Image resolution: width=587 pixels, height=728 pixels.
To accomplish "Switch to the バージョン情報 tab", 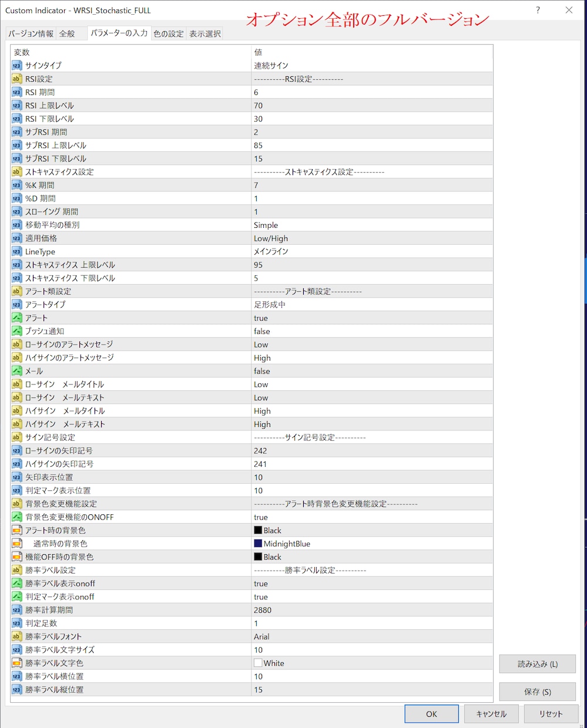I will point(31,34).
